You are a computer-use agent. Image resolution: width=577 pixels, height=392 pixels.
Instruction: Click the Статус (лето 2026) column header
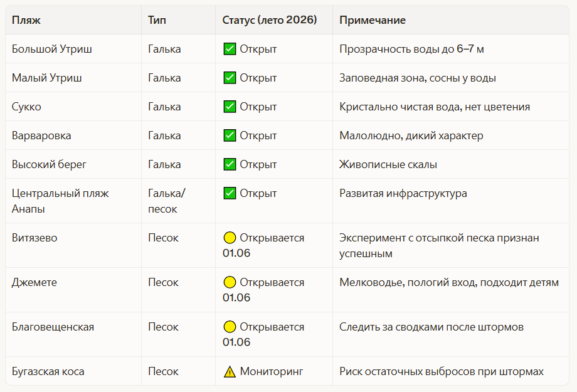coord(269,20)
